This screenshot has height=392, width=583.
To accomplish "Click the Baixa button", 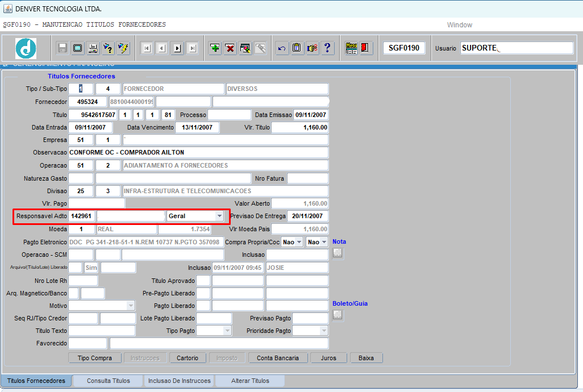I will click(366, 358).
